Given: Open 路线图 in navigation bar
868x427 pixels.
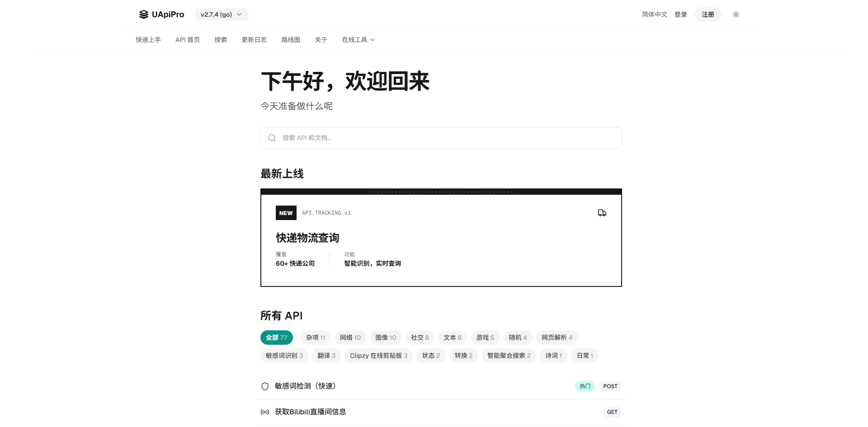Looking at the screenshot, I should [x=291, y=40].
